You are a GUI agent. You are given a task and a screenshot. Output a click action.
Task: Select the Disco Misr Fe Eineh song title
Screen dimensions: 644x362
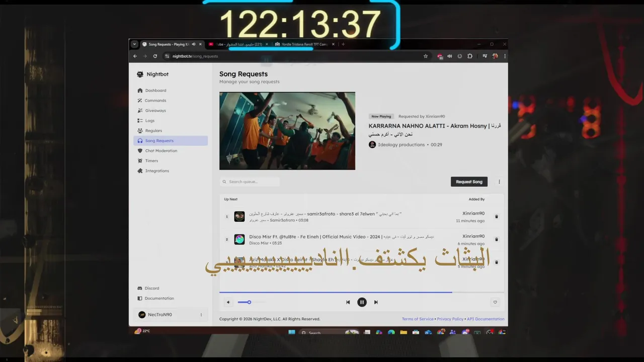[342, 236]
